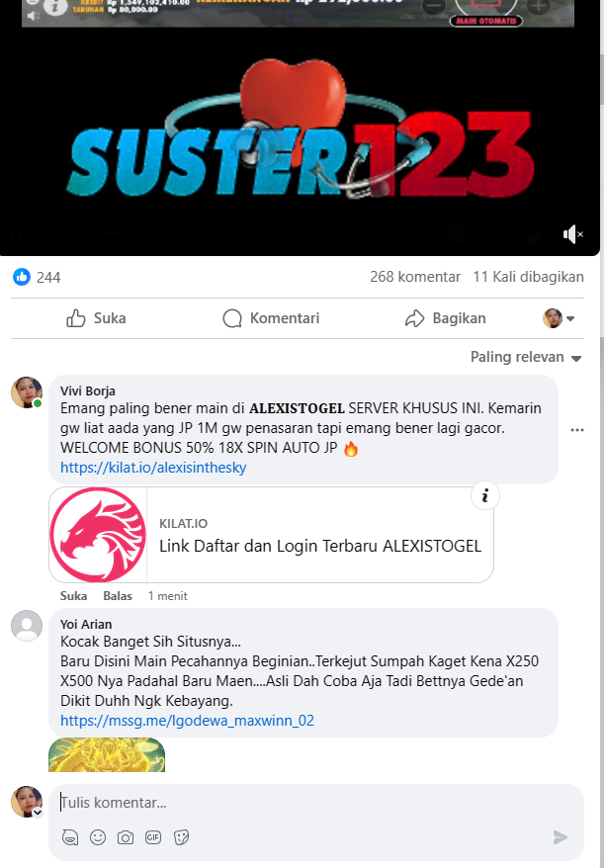607x868 pixels.
Task: Expand the Paling relevan sort dropdown
Action: [526, 357]
